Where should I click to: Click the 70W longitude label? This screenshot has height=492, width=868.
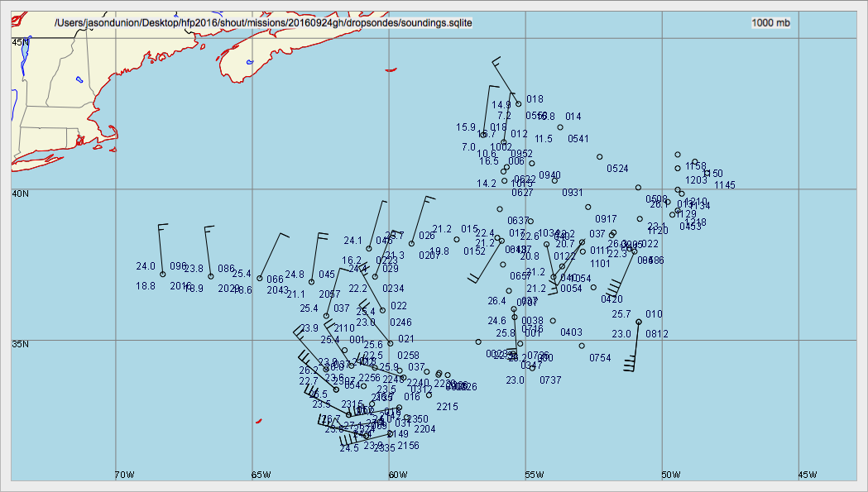click(x=124, y=475)
